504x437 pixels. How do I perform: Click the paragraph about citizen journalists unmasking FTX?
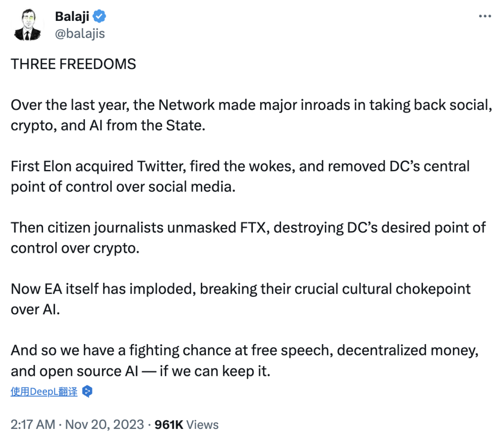248,238
